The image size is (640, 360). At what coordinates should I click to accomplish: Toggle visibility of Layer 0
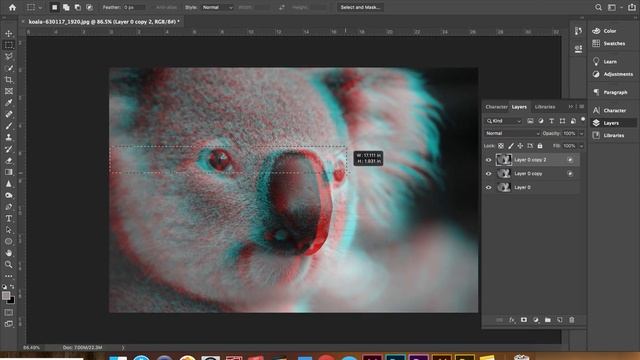pos(488,188)
